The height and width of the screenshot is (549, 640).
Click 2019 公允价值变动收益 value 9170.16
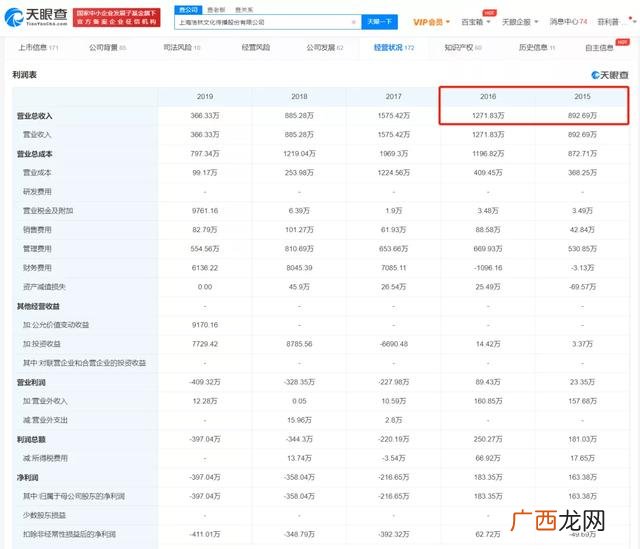click(x=205, y=325)
